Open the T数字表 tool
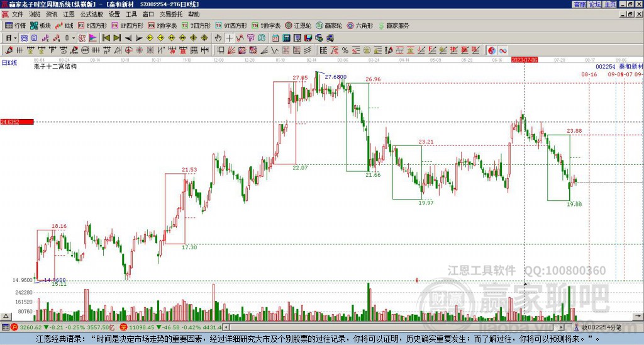 click(266, 25)
